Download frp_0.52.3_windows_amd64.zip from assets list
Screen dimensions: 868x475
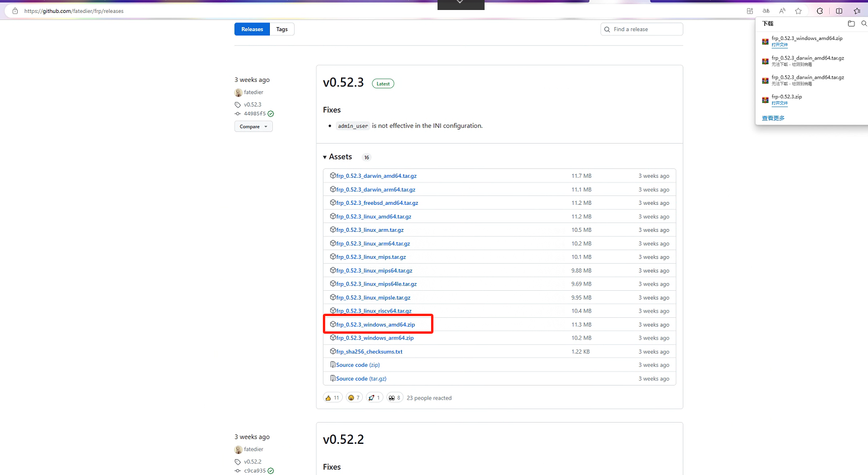tap(375, 325)
